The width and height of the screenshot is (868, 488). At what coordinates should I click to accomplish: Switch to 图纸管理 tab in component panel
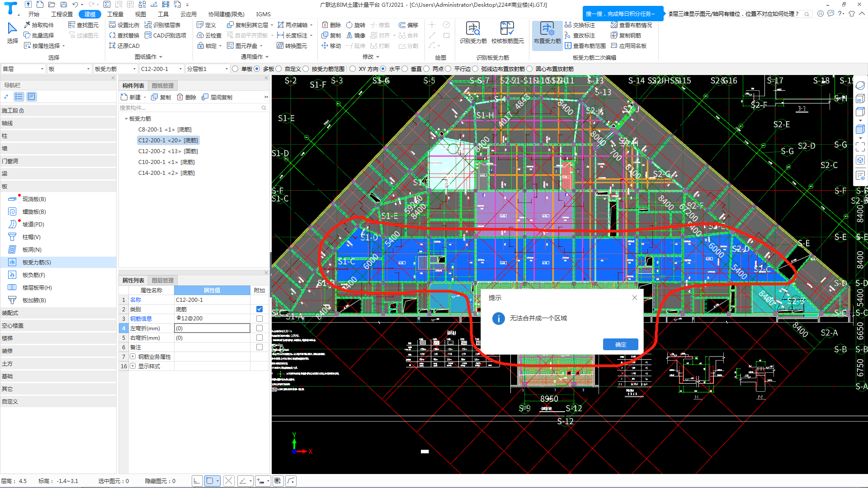(x=163, y=86)
